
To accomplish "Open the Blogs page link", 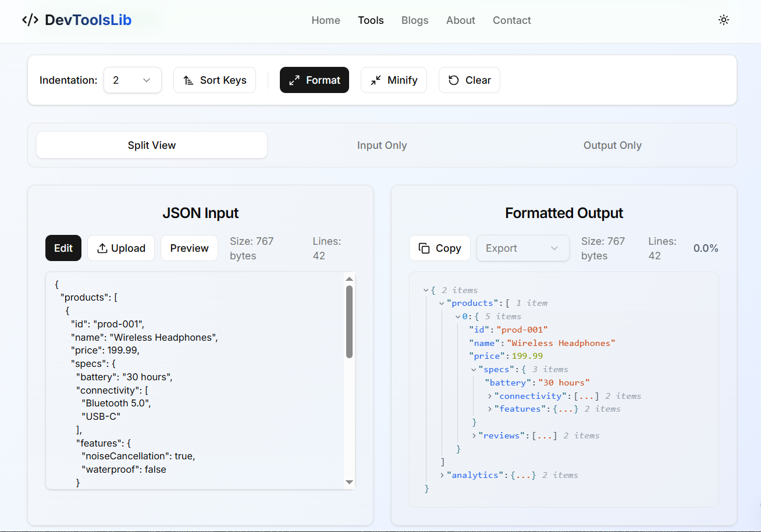I will [x=415, y=20].
